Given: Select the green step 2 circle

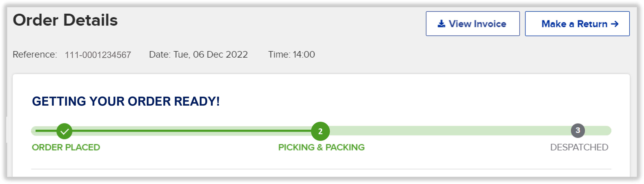Looking at the screenshot, I should point(320,131).
